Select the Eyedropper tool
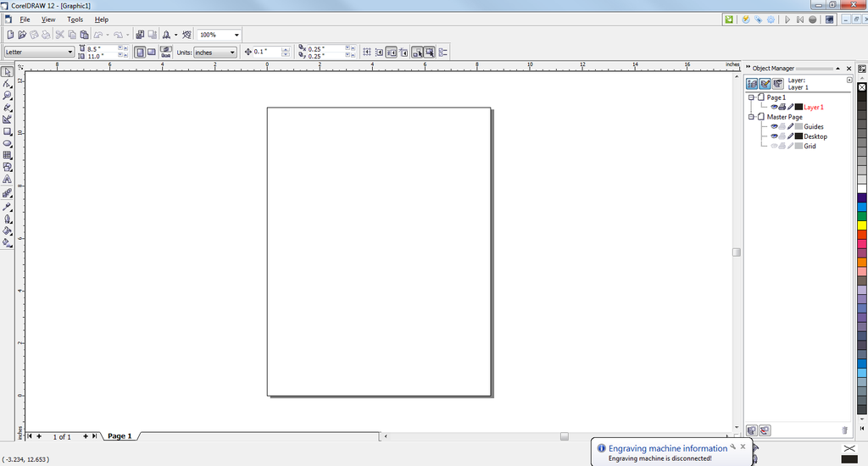The height and width of the screenshot is (466, 868). click(7, 207)
